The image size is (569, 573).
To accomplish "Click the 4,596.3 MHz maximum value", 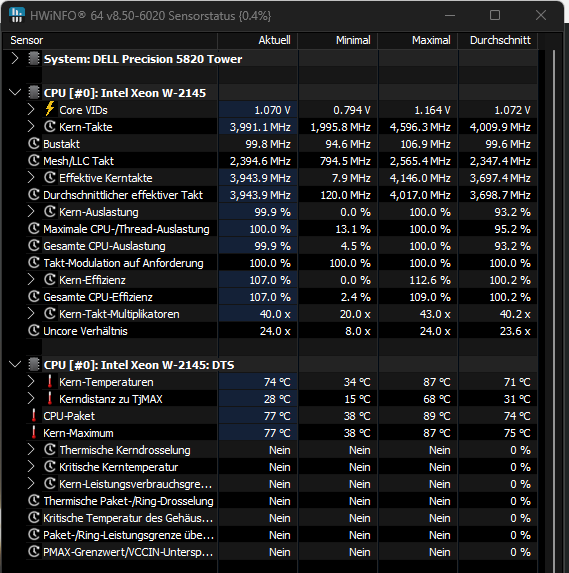I will pos(420,127).
